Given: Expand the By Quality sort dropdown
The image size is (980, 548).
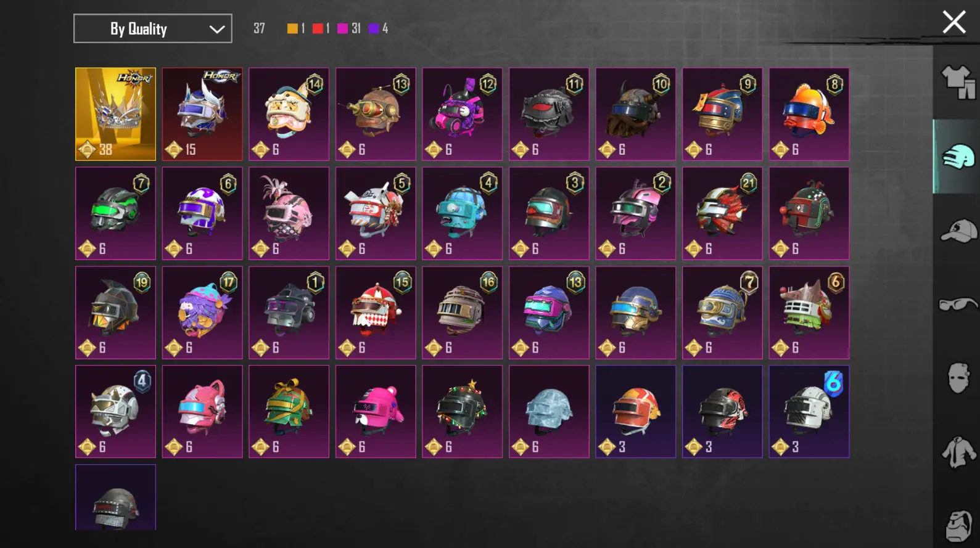Looking at the screenshot, I should (x=153, y=28).
